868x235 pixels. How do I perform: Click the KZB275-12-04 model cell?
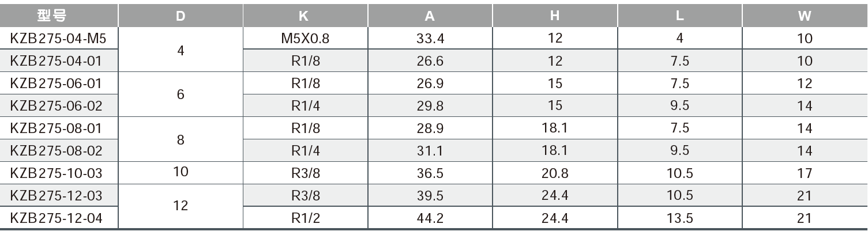56,218
